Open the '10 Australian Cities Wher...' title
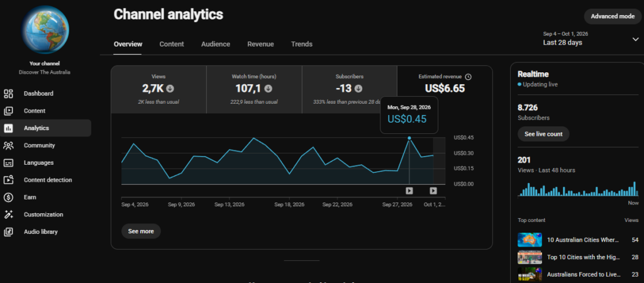 583,240
